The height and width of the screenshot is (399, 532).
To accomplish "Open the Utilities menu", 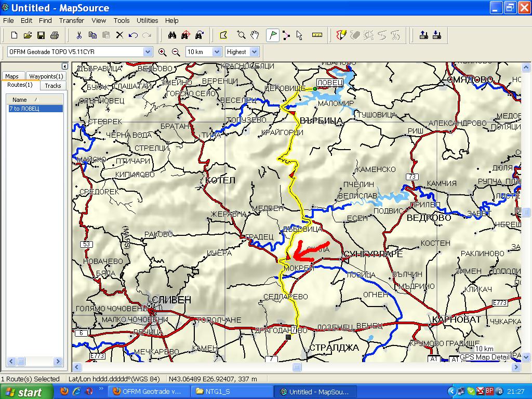I will 147,20.
